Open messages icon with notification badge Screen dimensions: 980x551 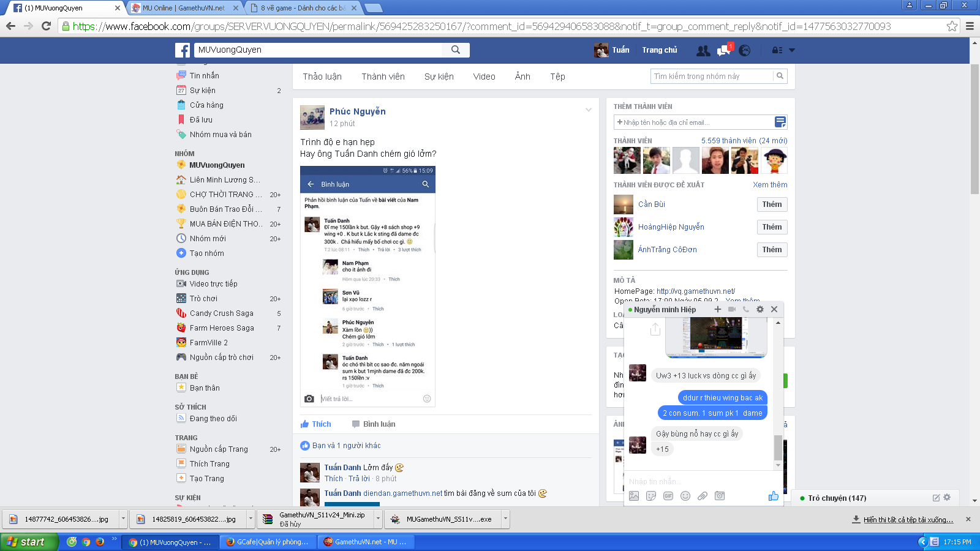click(723, 51)
